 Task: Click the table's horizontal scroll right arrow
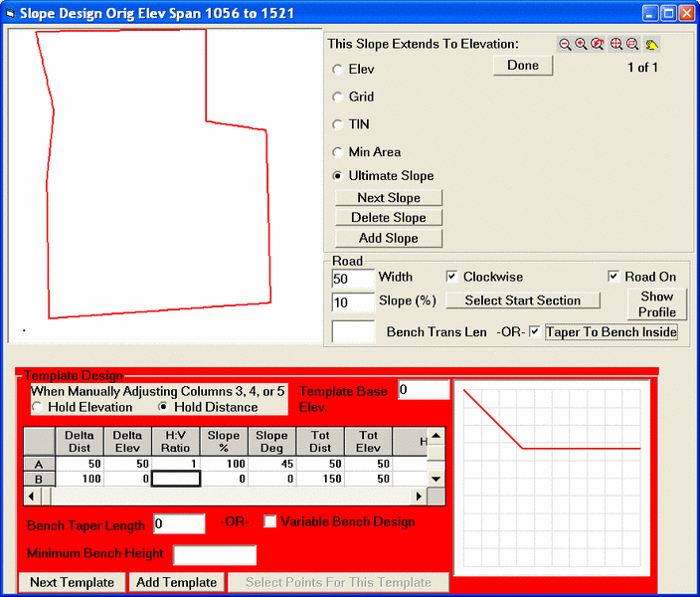click(419, 497)
